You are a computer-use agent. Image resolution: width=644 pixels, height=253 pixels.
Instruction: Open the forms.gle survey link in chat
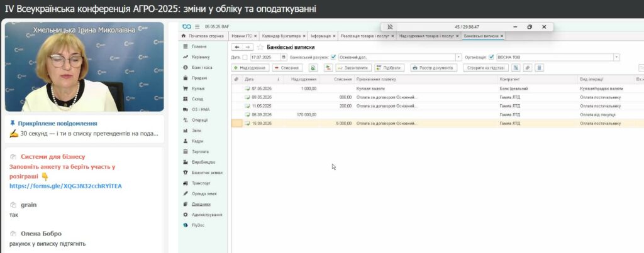pos(65,186)
